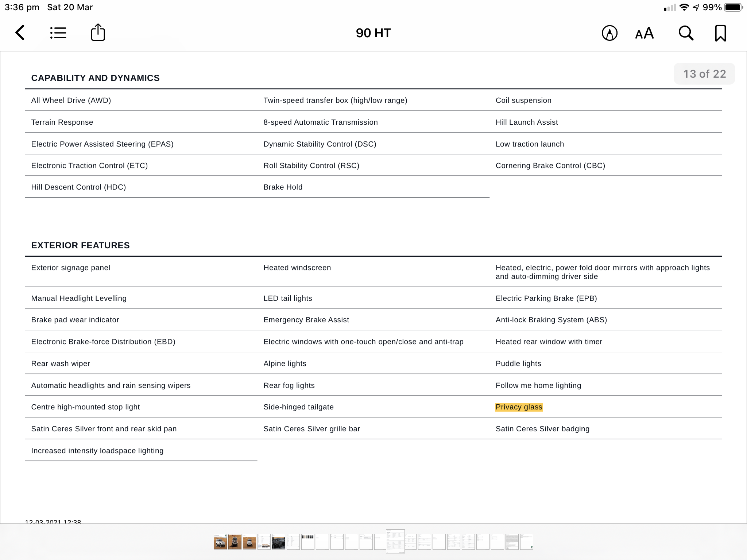Viewport: 747px width, 560px height.
Task: Tap the Wi-Fi icon in status bar
Action: 684,7
